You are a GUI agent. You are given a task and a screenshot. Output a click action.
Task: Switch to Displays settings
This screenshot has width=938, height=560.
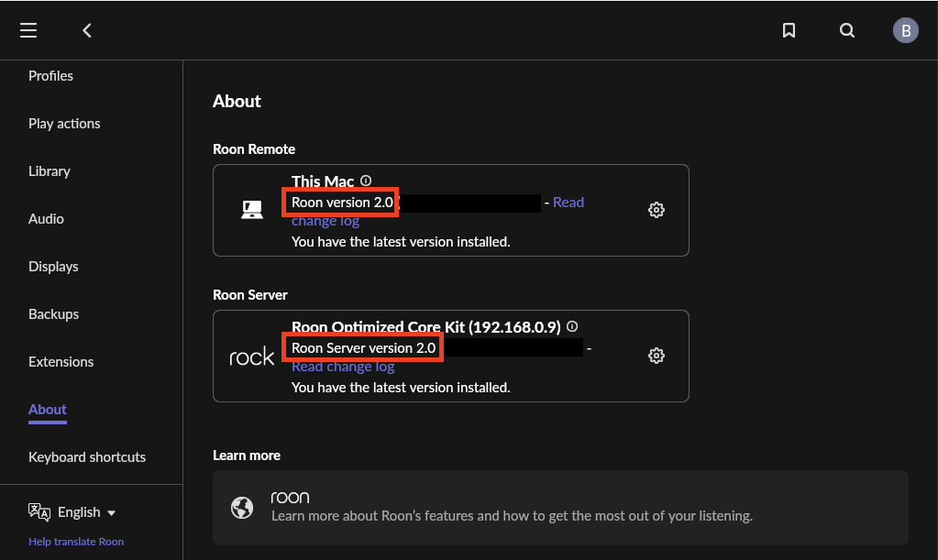pyautogui.click(x=53, y=267)
